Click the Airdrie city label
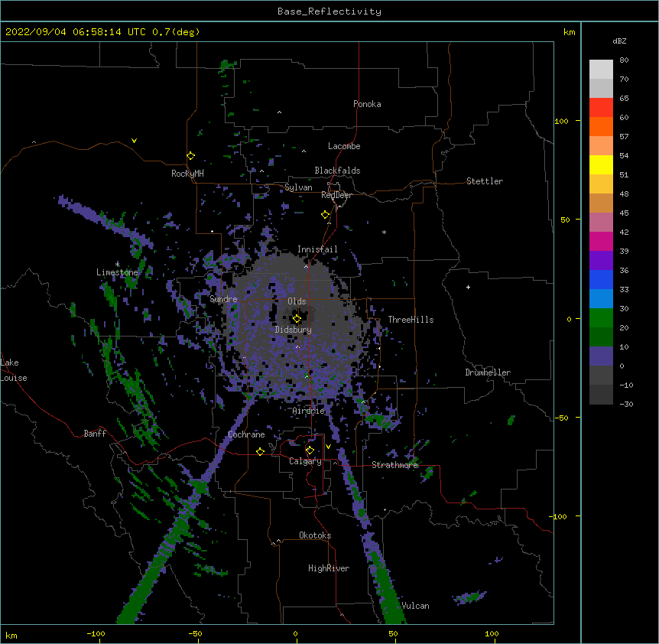 pyautogui.click(x=309, y=411)
